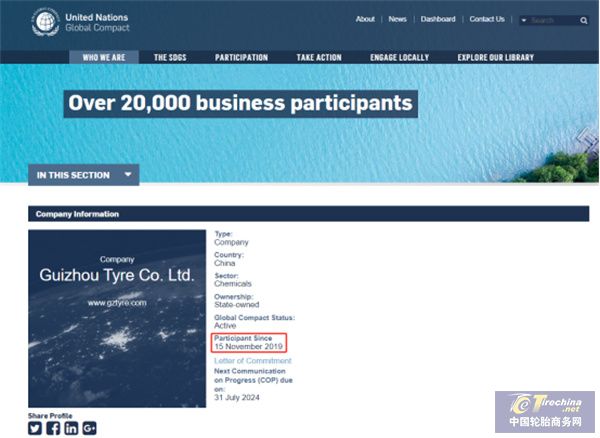Open the www.gztyre.com website link

[117, 303]
